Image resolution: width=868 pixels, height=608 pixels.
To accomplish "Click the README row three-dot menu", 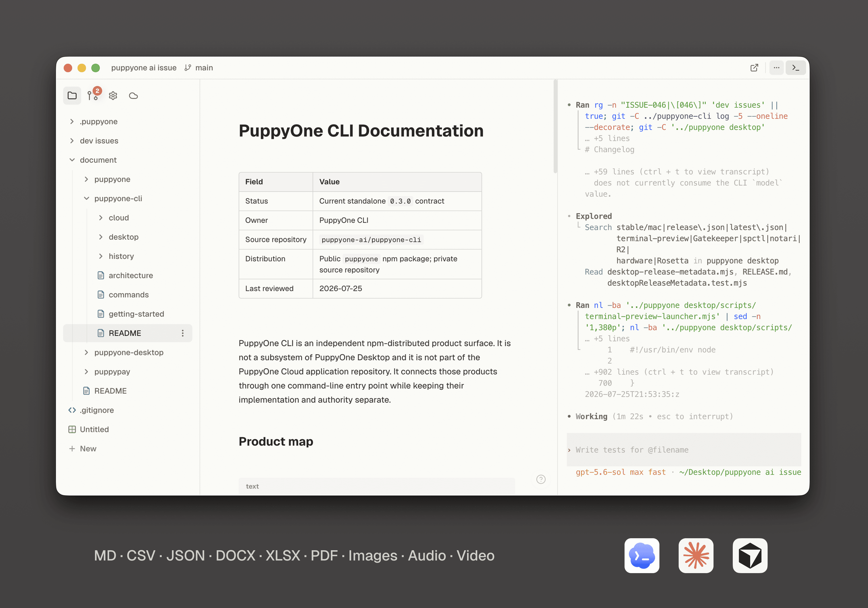I will coord(183,333).
